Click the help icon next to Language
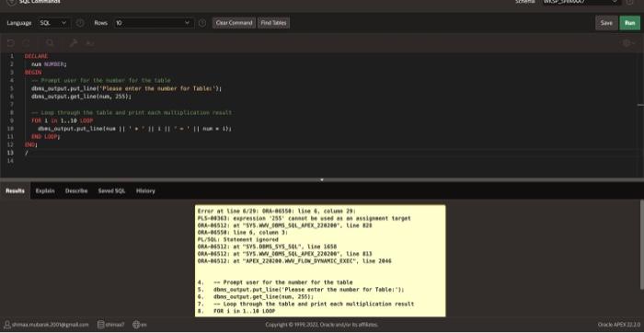Viewport: 644px width, 333px height. [81, 23]
